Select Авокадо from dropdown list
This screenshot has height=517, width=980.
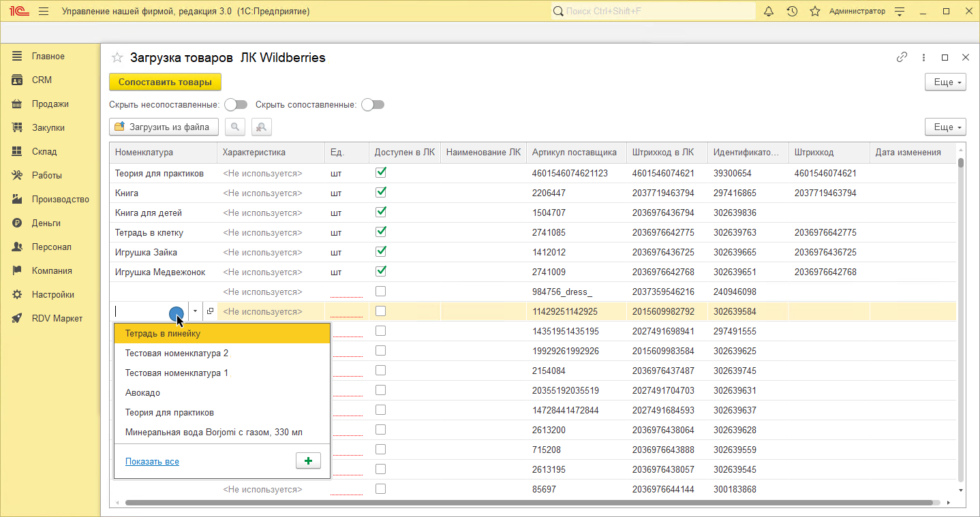tap(222, 393)
